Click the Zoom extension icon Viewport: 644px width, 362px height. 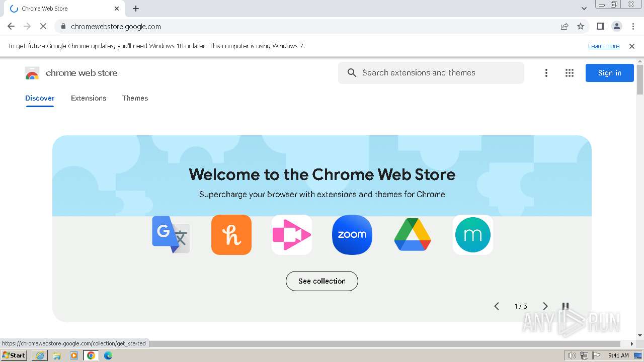352,235
